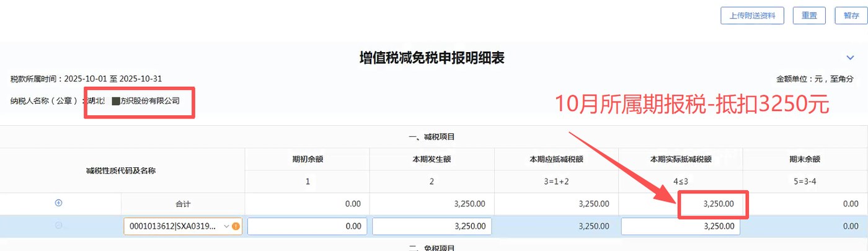
Task: Click the 合计 row 本期应抵减税额 value 3,250.00
Action: coord(594,203)
